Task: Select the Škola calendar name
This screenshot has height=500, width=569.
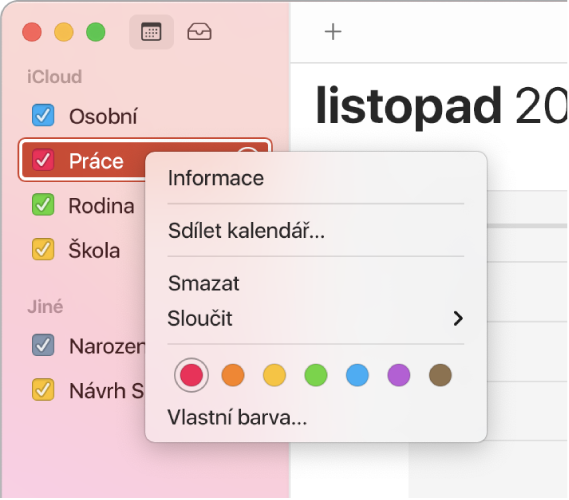Action: (x=94, y=250)
